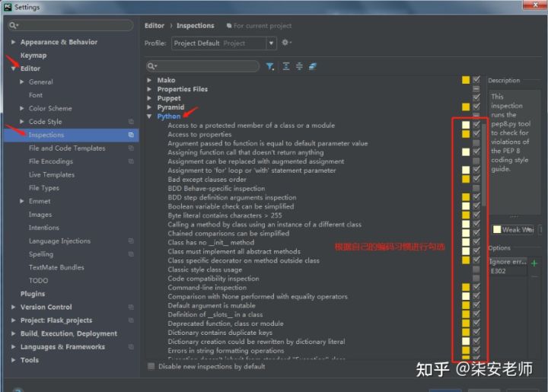Click the Pyramid severity color swatch
548x392 pixels.
[x=466, y=107]
